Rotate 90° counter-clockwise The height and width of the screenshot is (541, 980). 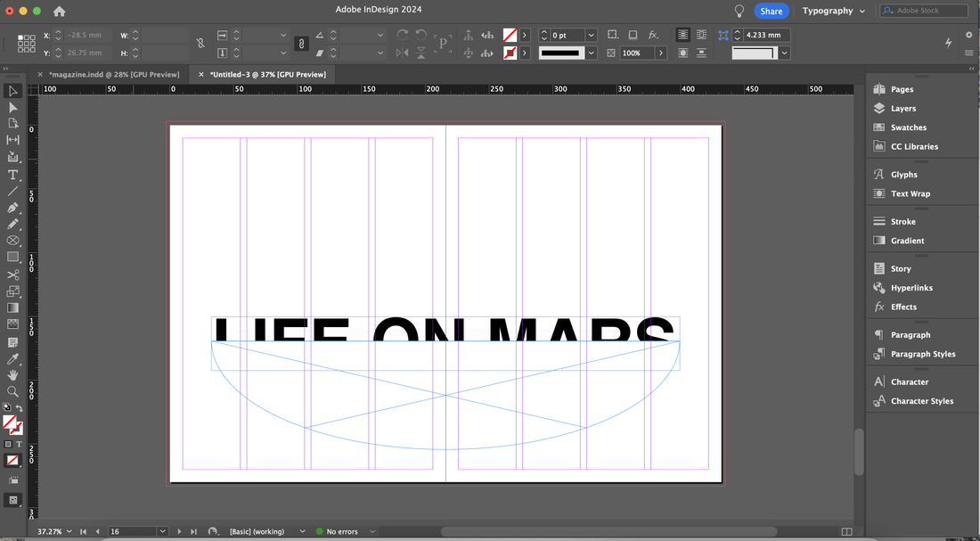(421, 35)
